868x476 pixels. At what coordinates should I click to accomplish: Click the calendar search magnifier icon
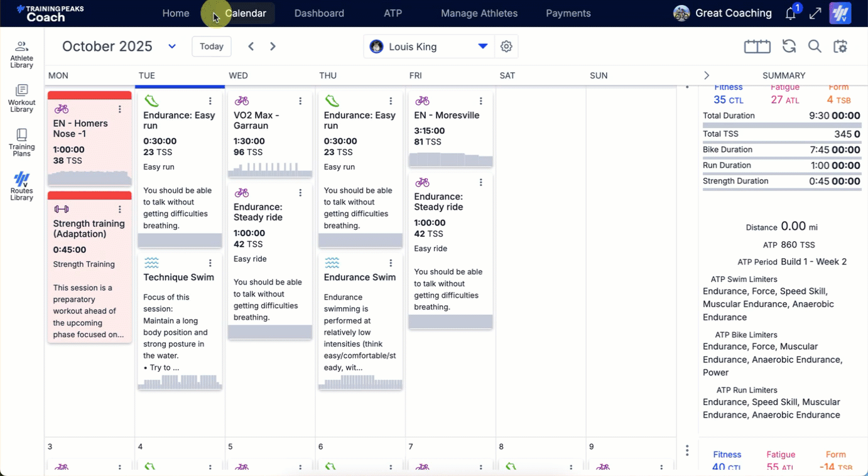pyautogui.click(x=815, y=46)
